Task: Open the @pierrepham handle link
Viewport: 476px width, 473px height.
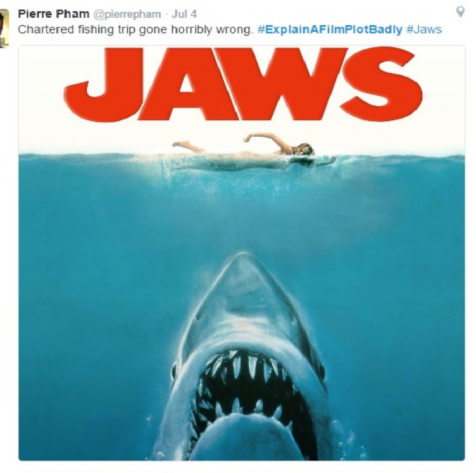Action: (127, 15)
